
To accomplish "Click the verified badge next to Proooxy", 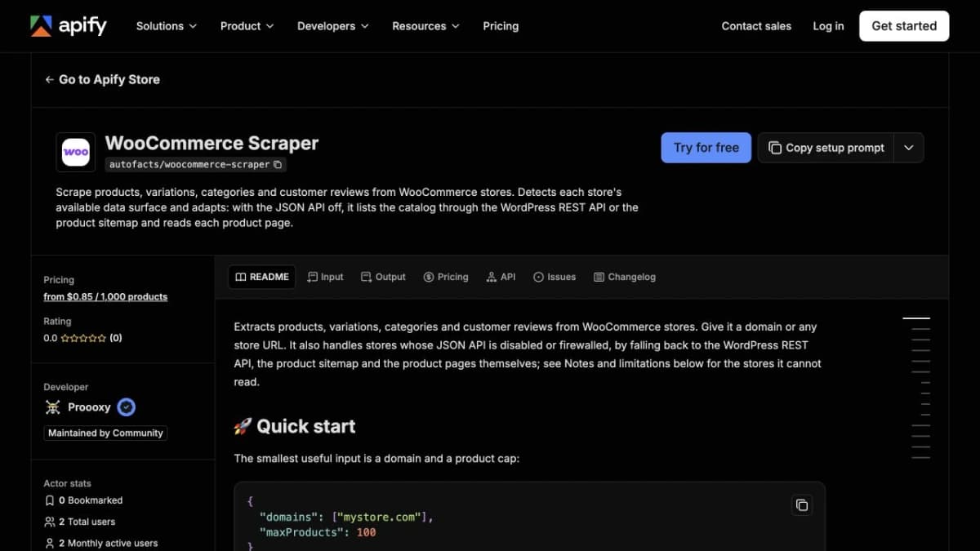I will click(x=126, y=407).
